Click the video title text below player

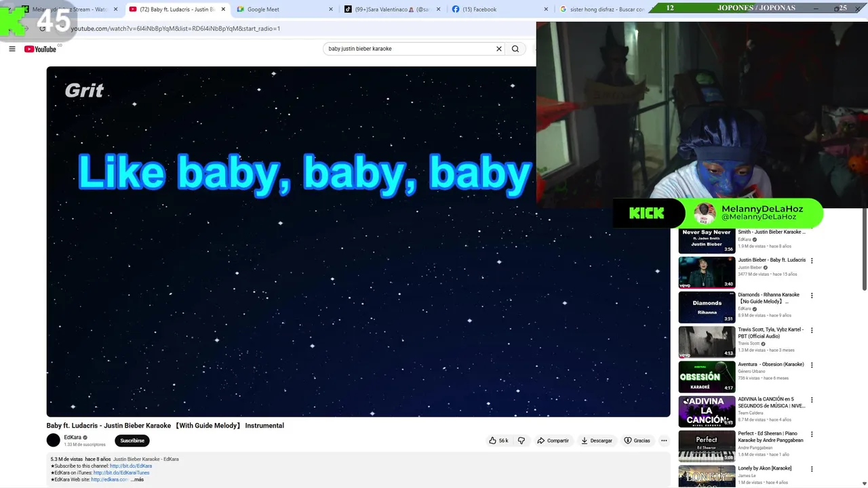[x=165, y=426]
